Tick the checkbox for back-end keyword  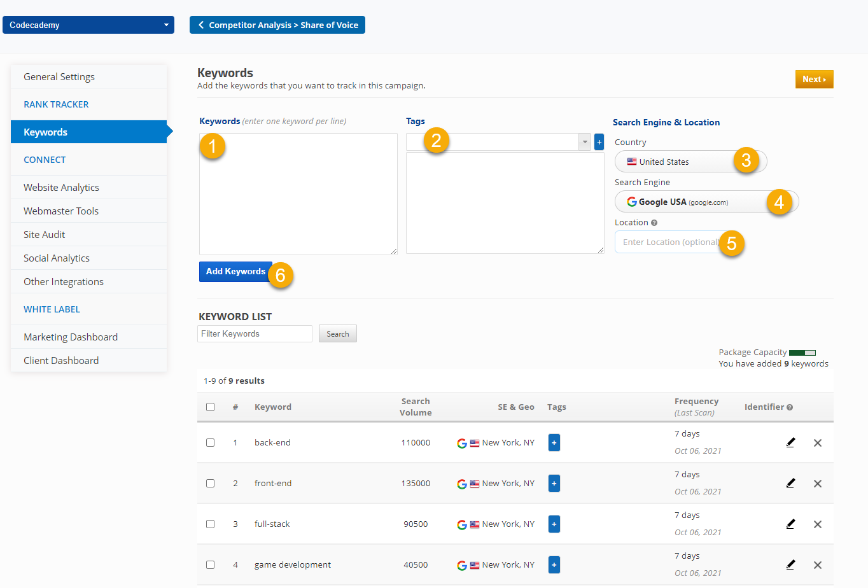(211, 443)
